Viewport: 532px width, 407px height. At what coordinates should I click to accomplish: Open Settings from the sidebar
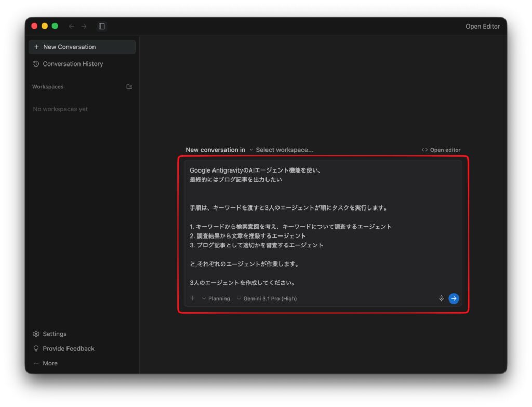pos(54,334)
